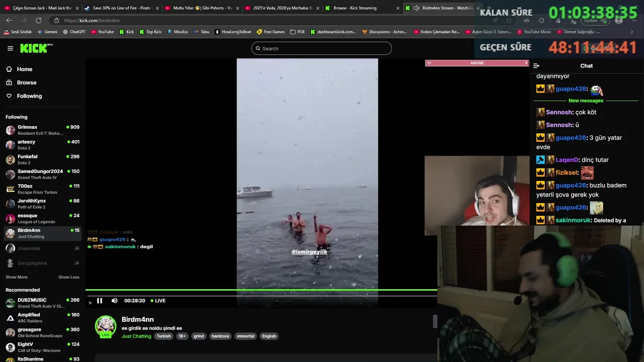This screenshot has width=644, height=362.
Task: Click the Kick logo
Action: click(36, 48)
